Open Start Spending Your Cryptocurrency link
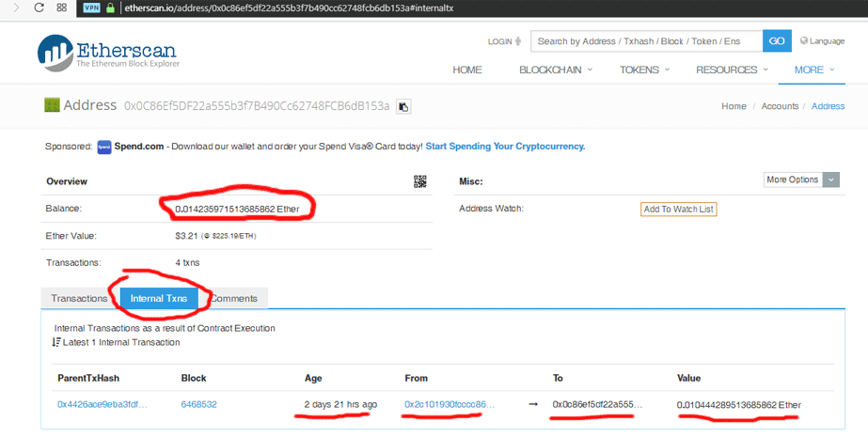Viewport: 868px width, 437px height. pyautogui.click(x=505, y=147)
